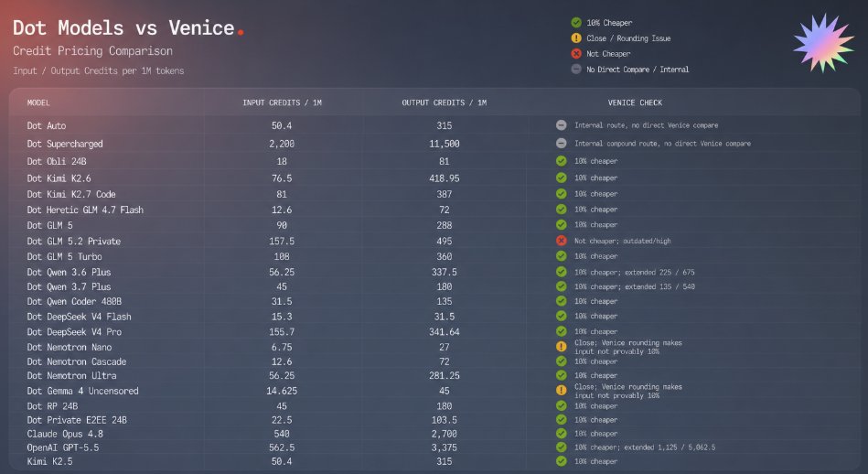Click the green check in Dot Nemotron Ultra row
The image size is (868, 474).
(x=562, y=375)
